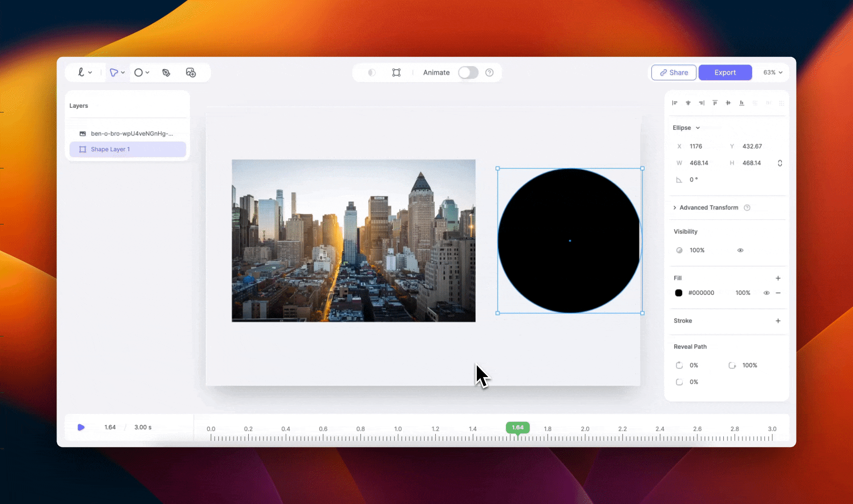Open the Ellipse shape type dropdown
Screen dimensions: 853x504
[x=686, y=127]
